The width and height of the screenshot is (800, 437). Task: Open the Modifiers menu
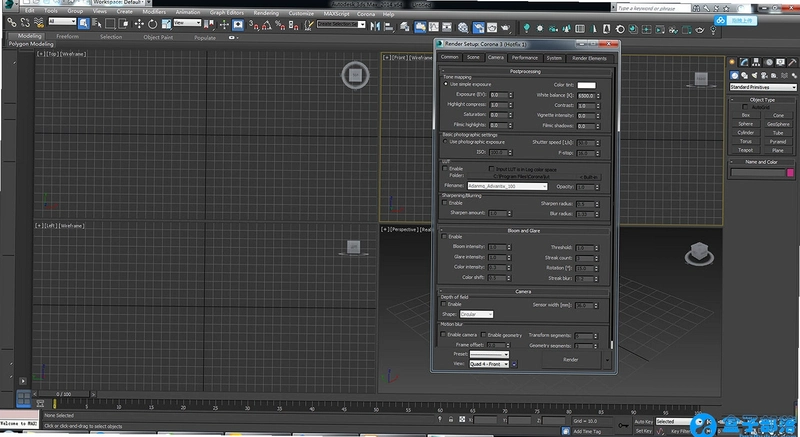[154, 11]
